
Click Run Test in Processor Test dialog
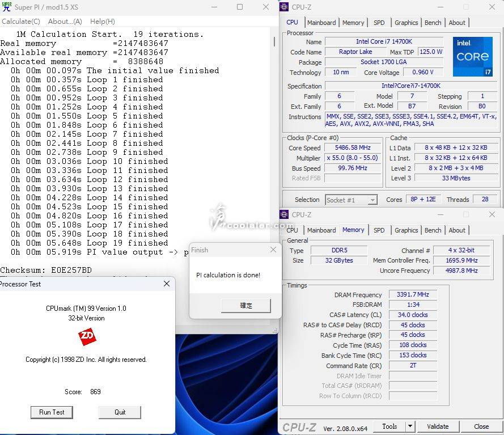(x=52, y=412)
